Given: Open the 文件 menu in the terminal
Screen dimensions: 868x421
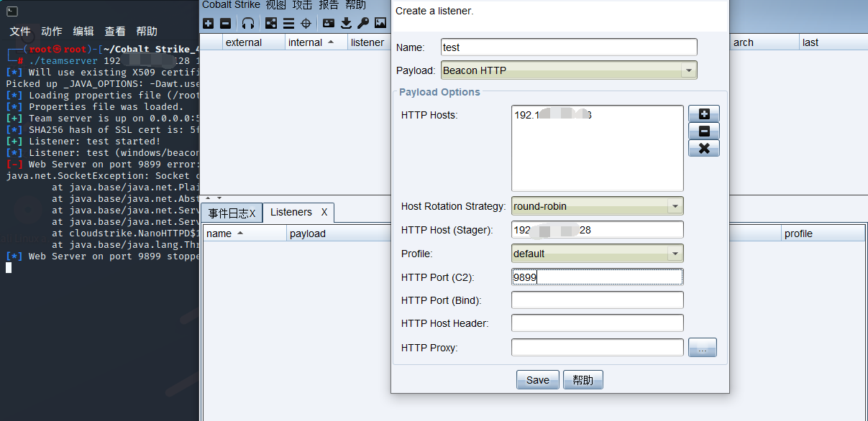Looking at the screenshot, I should (x=20, y=32).
